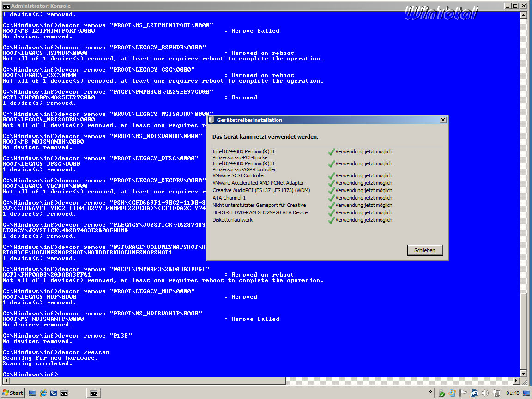Click the Show Desktop quick launch icon
The width and height of the screenshot is (532, 399).
click(x=32, y=393)
